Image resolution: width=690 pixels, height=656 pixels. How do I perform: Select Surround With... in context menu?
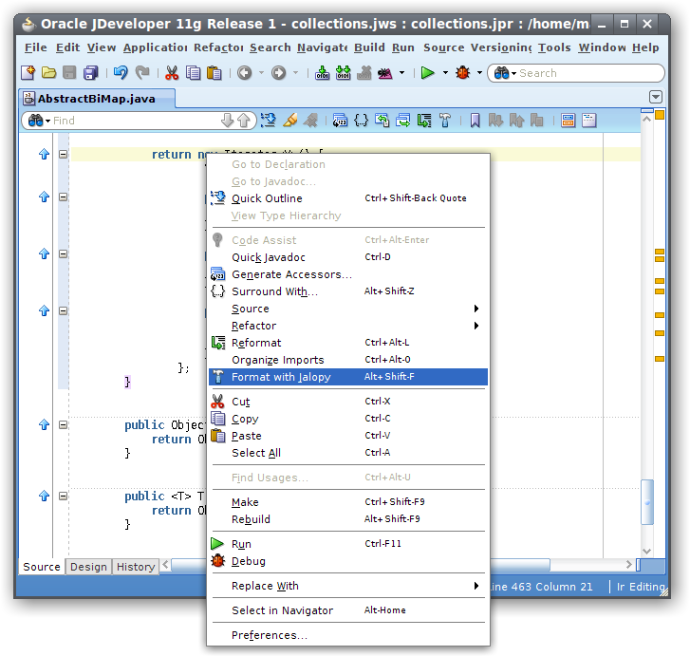pos(348,291)
